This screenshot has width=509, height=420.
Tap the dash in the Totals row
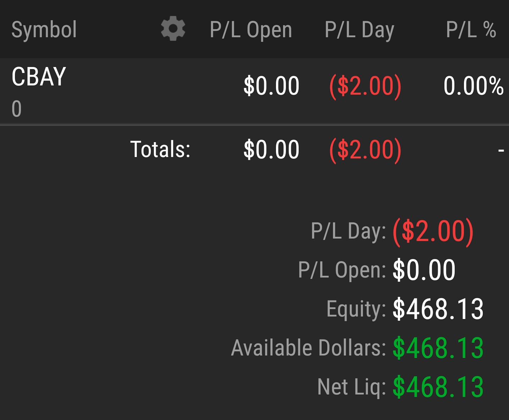point(501,150)
